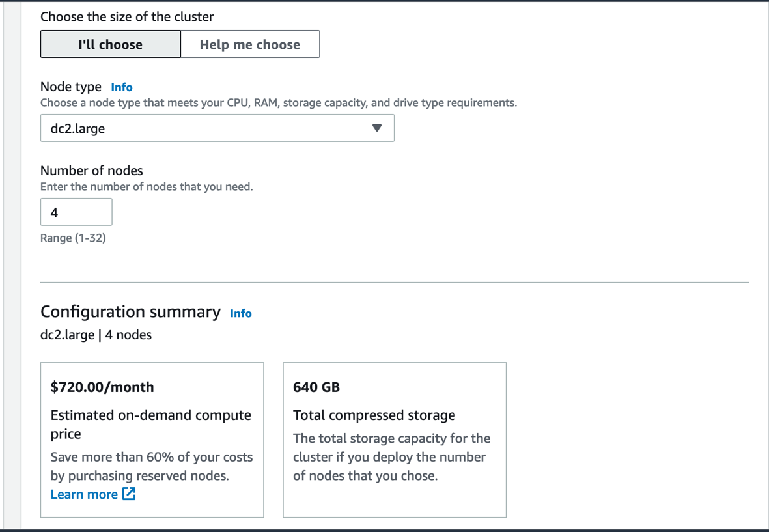Click the "Number of nodes" label

coord(92,171)
